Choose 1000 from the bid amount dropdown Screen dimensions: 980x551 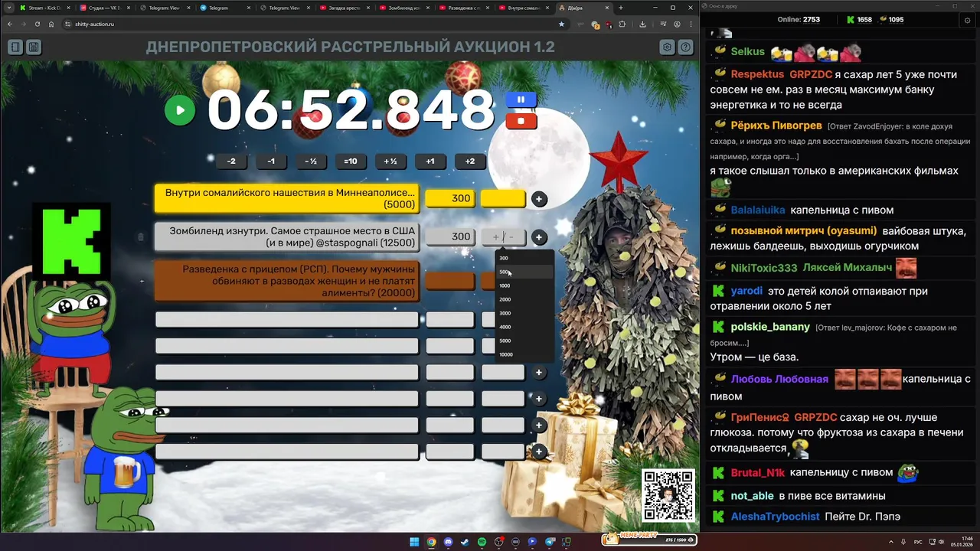coord(524,285)
